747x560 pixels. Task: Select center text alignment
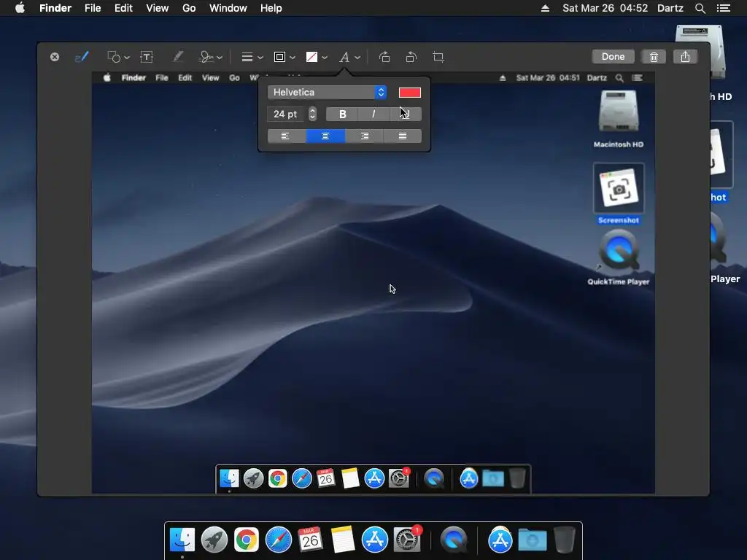click(x=325, y=136)
